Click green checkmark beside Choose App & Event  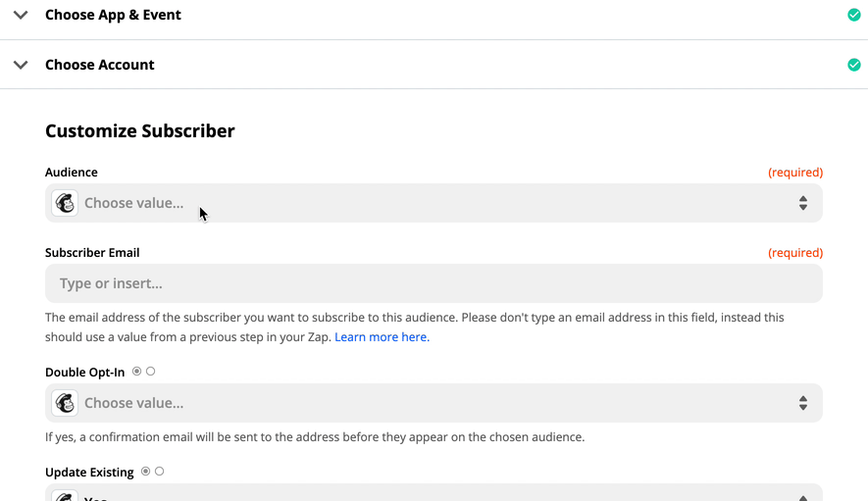[853, 15]
